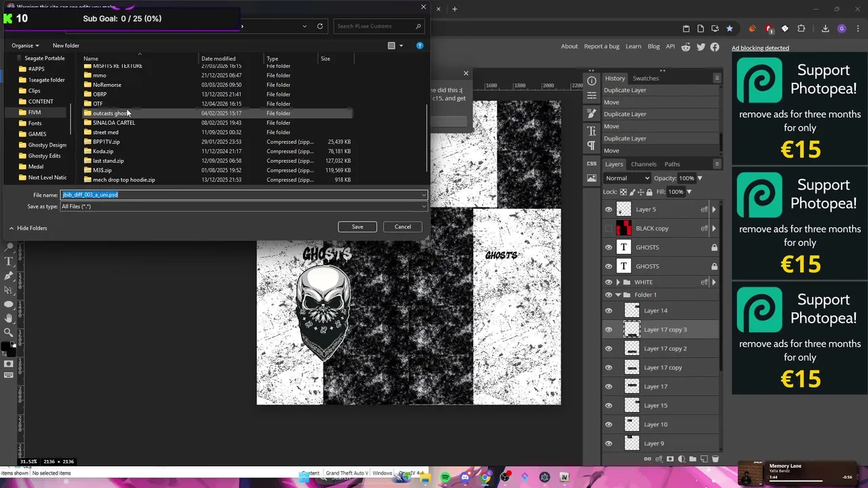Collapse Folder 1 in Layers
This screenshot has height=488, width=868.
[x=618, y=295]
